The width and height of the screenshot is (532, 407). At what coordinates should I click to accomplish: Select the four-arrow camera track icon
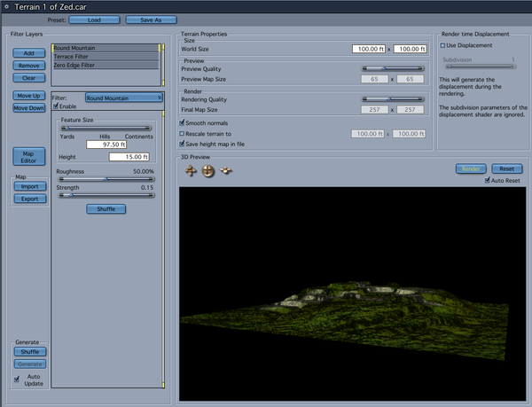point(190,170)
